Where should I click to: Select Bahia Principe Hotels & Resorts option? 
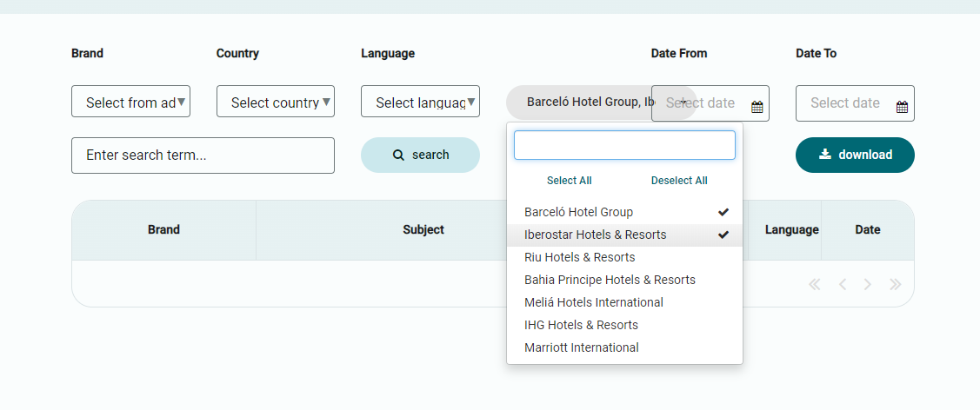click(624, 280)
